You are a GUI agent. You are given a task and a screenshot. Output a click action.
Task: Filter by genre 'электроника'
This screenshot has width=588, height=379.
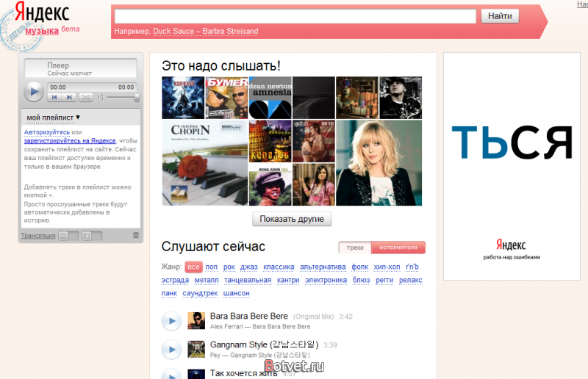click(326, 280)
